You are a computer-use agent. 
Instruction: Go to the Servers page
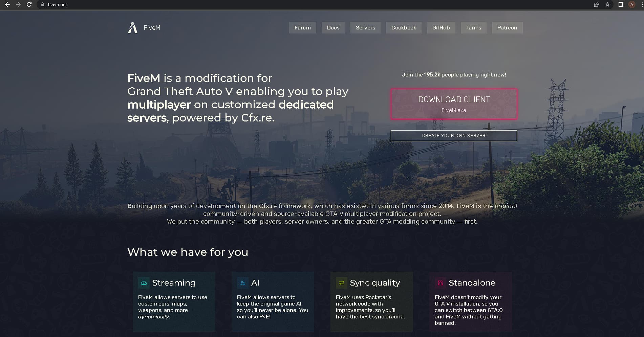pyautogui.click(x=365, y=28)
